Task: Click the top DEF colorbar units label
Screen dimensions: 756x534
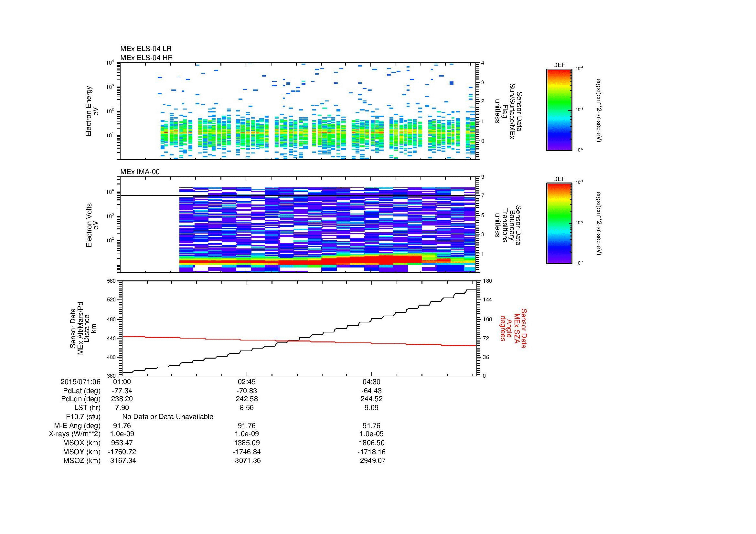Action: 600,110
